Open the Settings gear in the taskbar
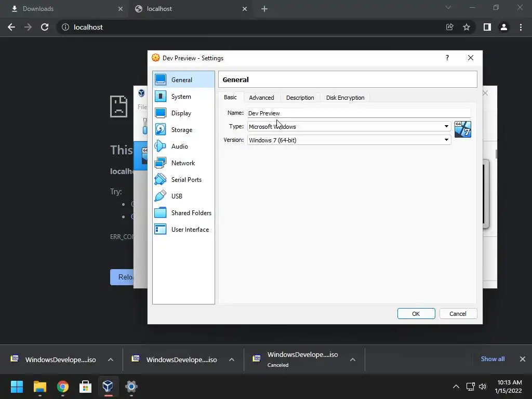 [x=131, y=387]
